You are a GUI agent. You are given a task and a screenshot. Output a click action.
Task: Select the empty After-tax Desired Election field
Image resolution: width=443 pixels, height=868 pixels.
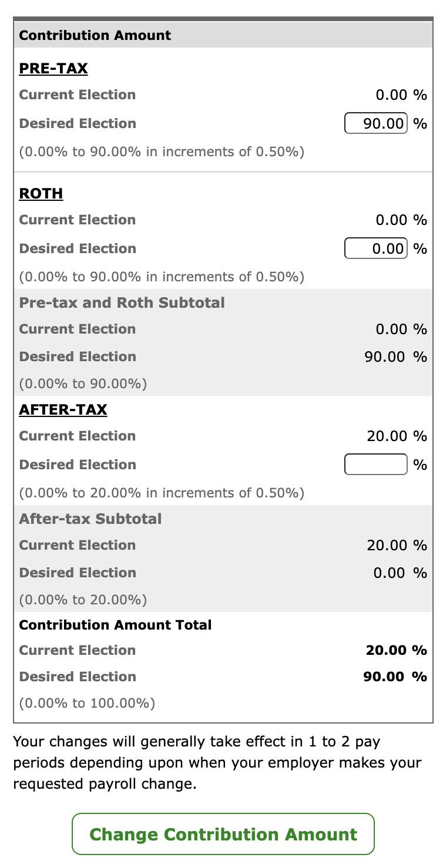(376, 465)
